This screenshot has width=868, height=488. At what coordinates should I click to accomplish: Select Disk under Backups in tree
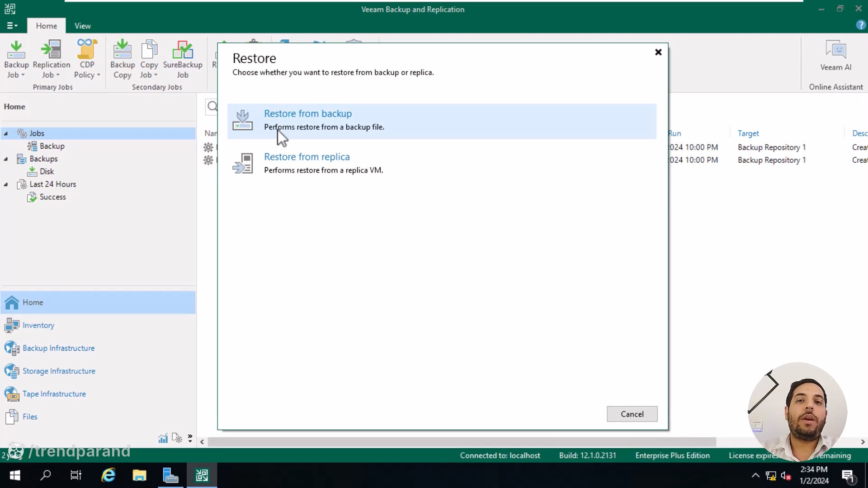pos(47,171)
